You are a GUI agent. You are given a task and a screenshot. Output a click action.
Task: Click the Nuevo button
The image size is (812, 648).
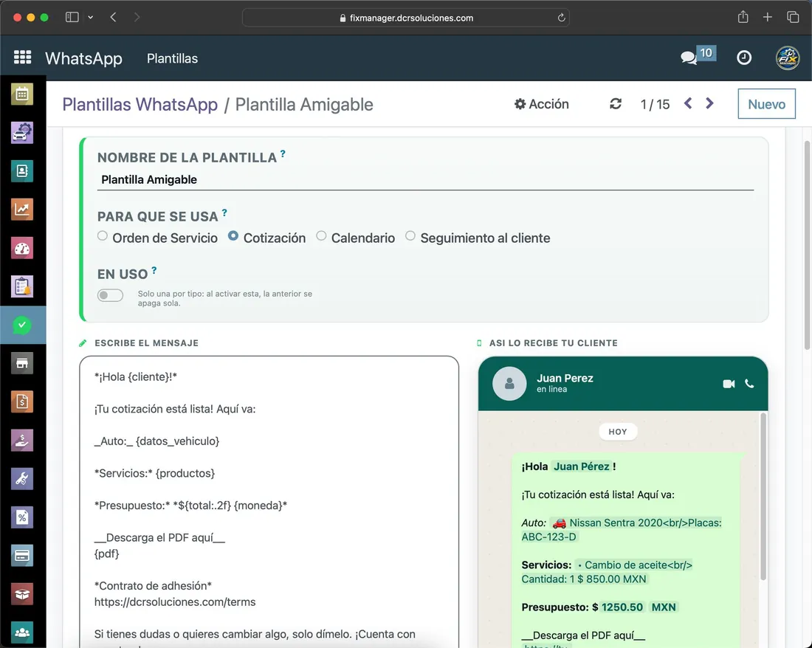(766, 104)
